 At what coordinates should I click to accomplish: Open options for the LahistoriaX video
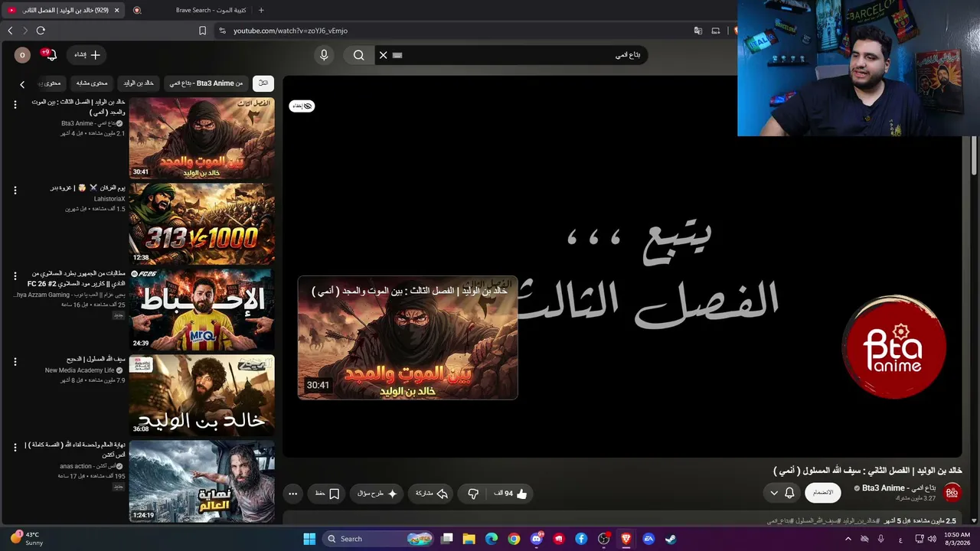point(15,191)
